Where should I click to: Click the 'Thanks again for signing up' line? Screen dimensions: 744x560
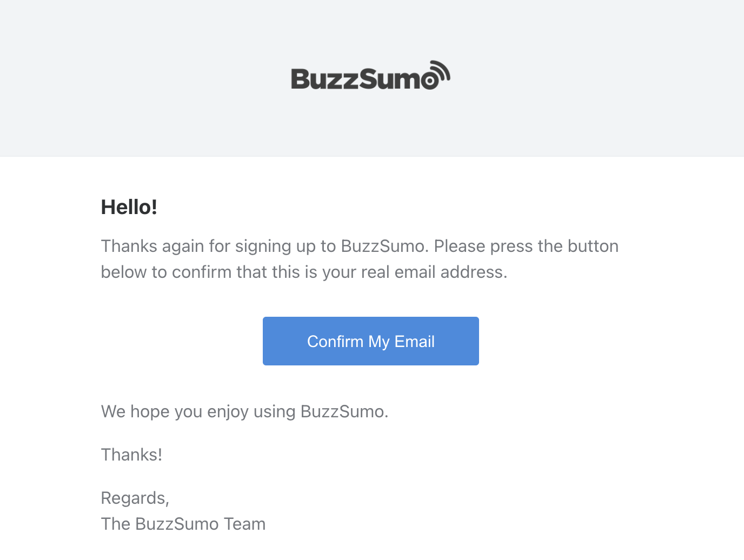click(x=227, y=246)
